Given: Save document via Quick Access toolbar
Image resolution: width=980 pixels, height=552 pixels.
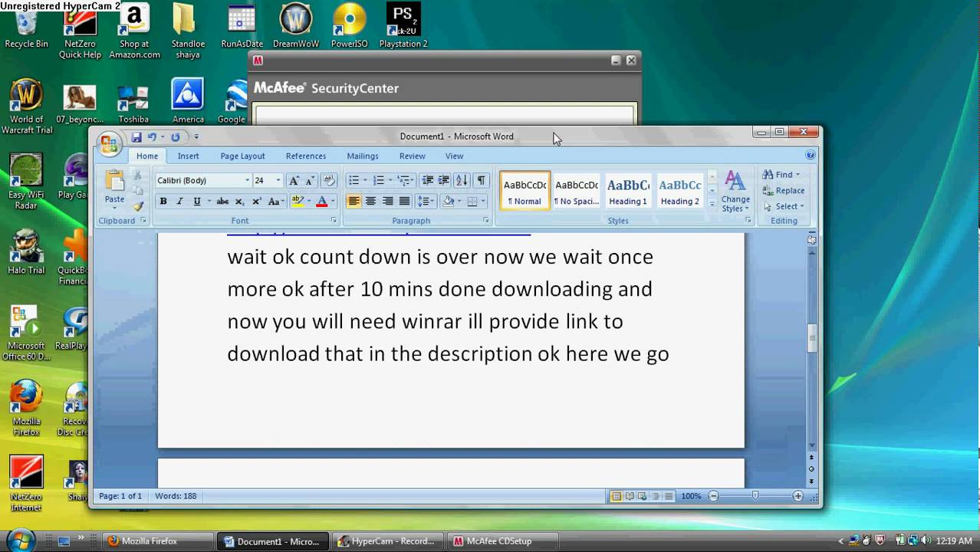Looking at the screenshot, I should point(136,137).
